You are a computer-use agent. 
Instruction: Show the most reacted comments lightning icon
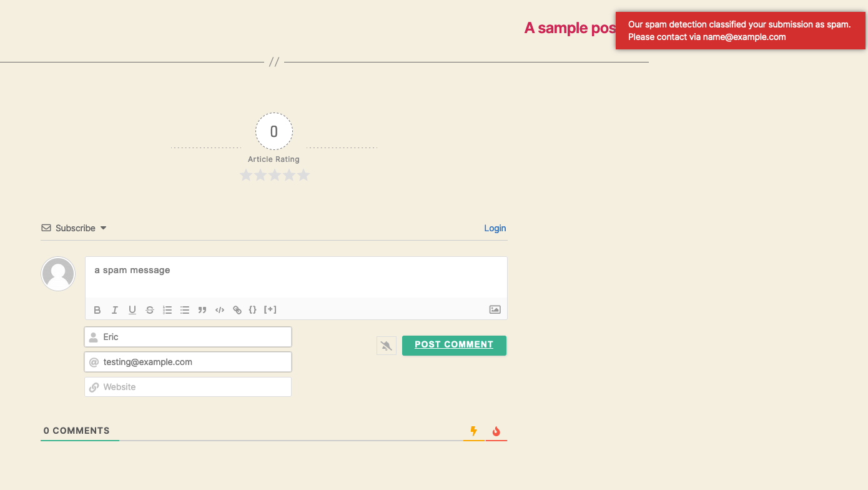point(474,431)
